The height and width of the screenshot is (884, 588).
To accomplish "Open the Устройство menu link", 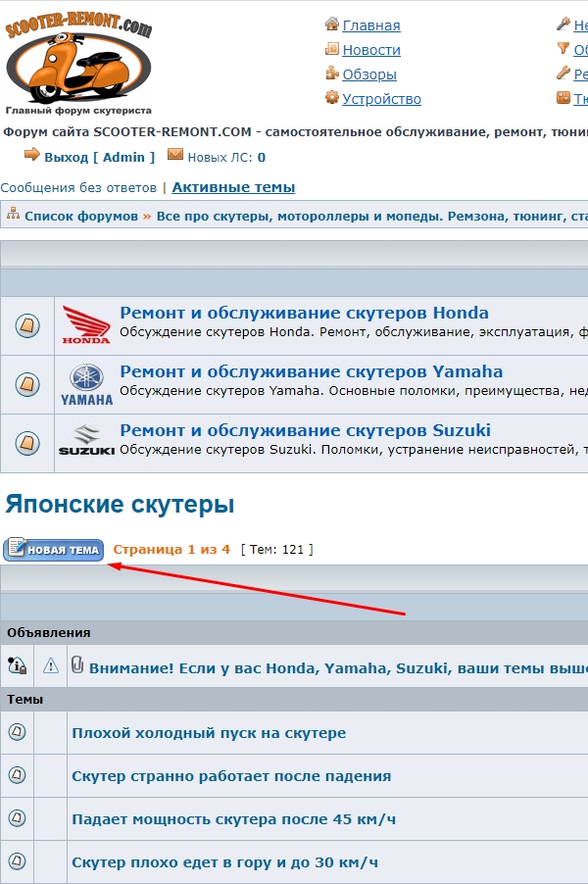I will [381, 99].
